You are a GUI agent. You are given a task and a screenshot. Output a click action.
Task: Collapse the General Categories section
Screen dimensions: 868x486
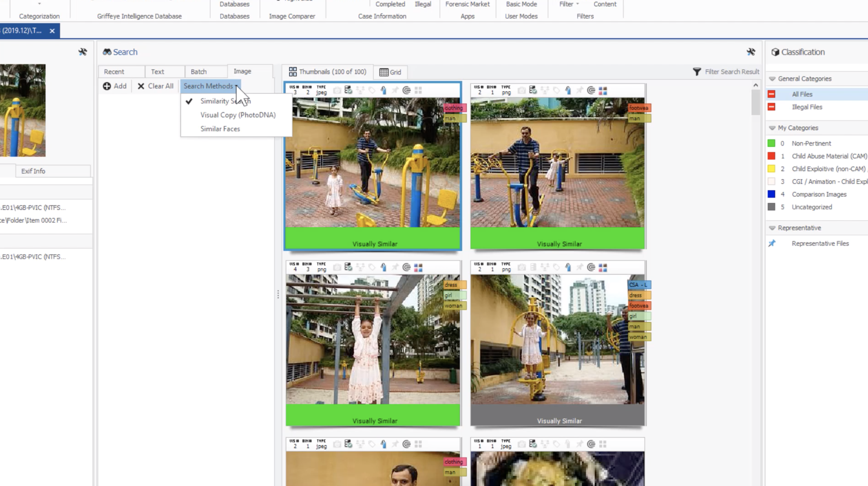[772, 79]
